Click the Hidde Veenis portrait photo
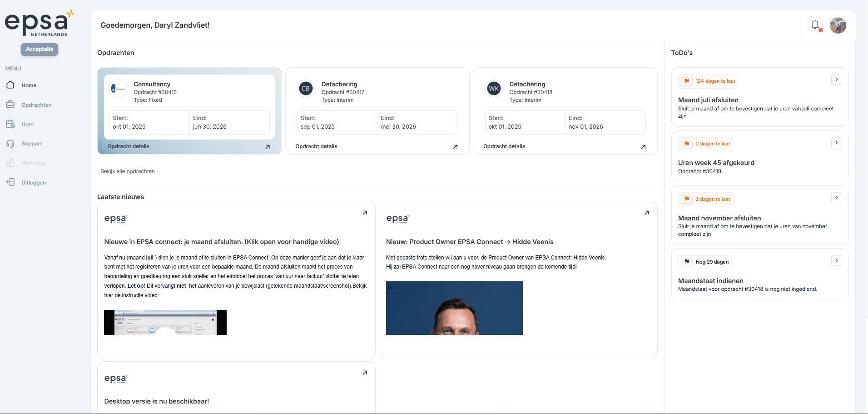The image size is (868, 414). (x=454, y=308)
